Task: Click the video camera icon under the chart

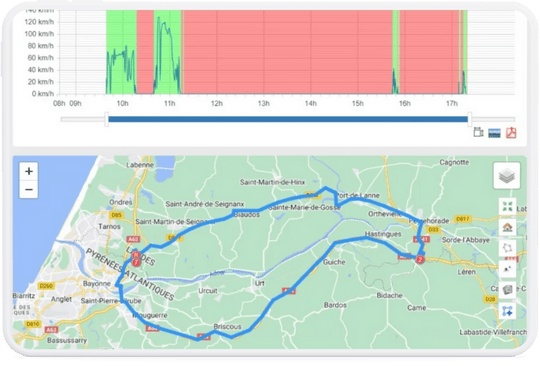Action: 478,132
